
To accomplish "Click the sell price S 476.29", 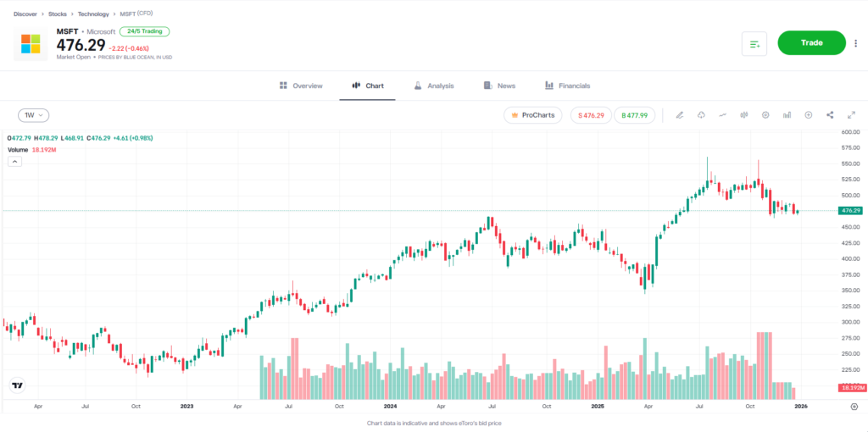I will [x=590, y=115].
